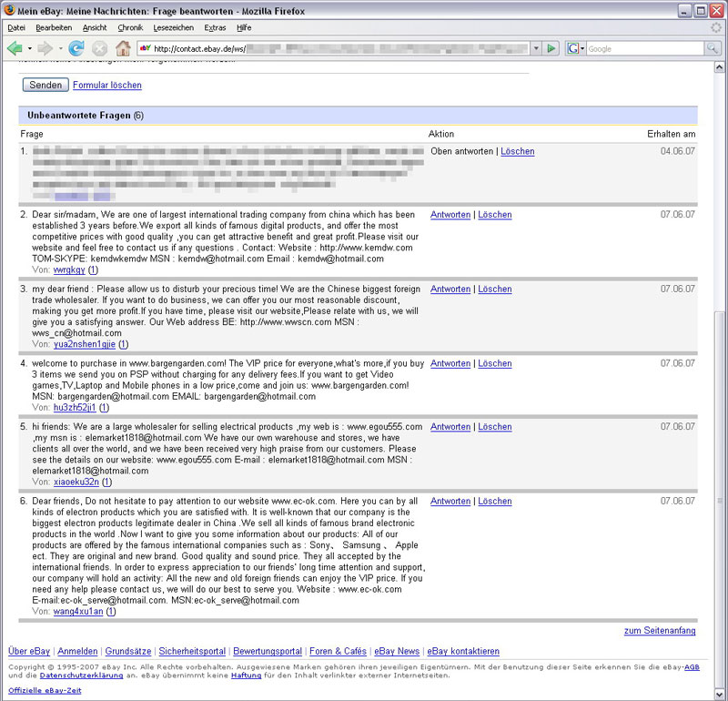This screenshot has height=701, width=728.
Task: Answer question 6 from wang4xu1an via Antworten
Action: coord(450,502)
